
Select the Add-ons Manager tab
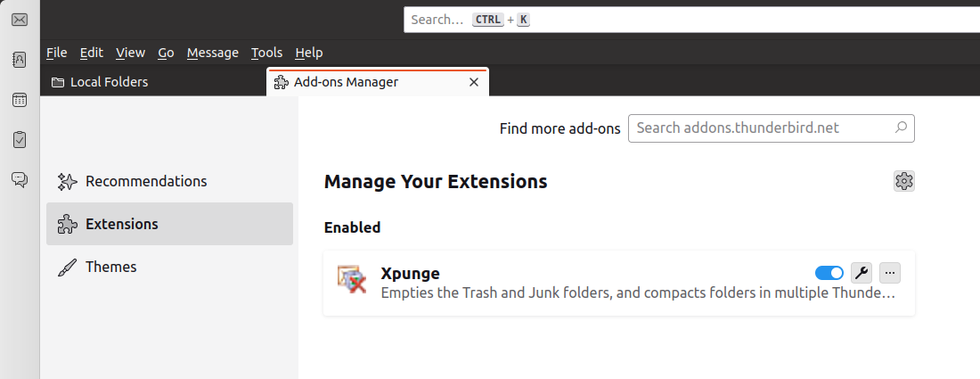(x=346, y=82)
